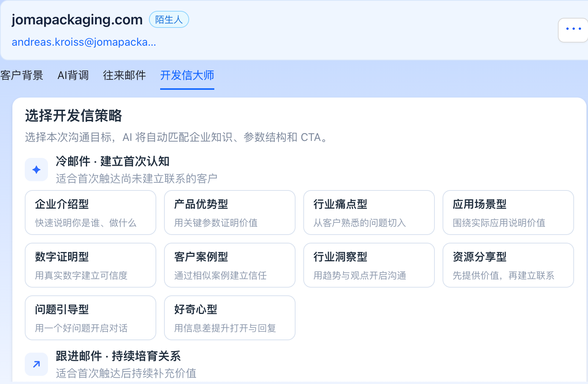The height and width of the screenshot is (384, 588).
Task: Choose the 好奇心型 strategy card
Action: click(230, 318)
